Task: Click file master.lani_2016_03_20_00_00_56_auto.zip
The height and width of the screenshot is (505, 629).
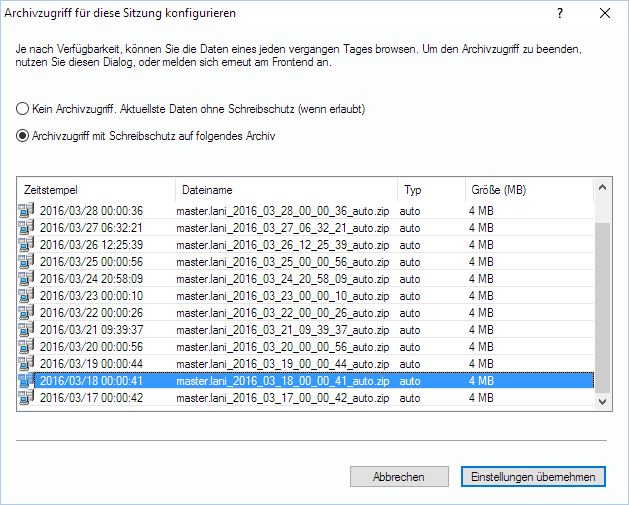Action: pos(283,347)
